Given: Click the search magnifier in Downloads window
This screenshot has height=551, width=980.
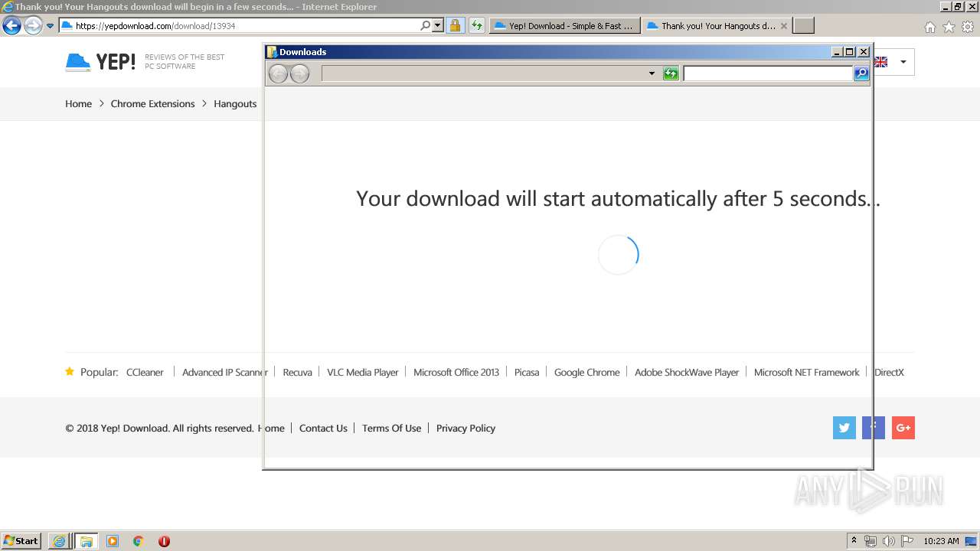Looking at the screenshot, I should click(861, 73).
